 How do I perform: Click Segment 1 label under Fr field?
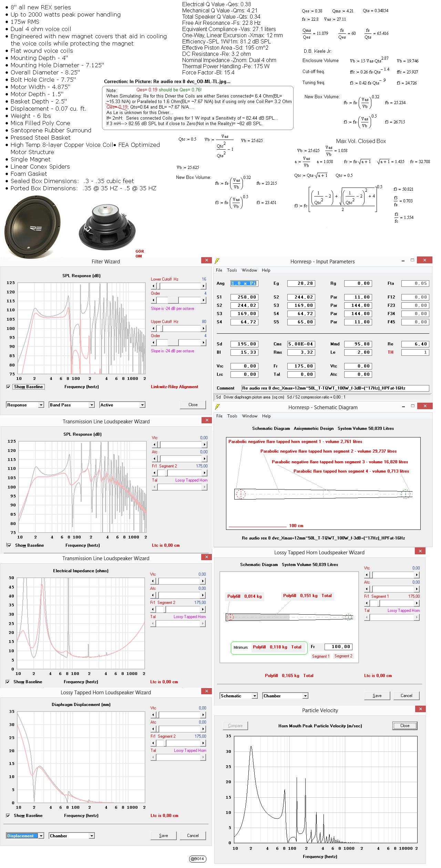pyautogui.click(x=321, y=656)
